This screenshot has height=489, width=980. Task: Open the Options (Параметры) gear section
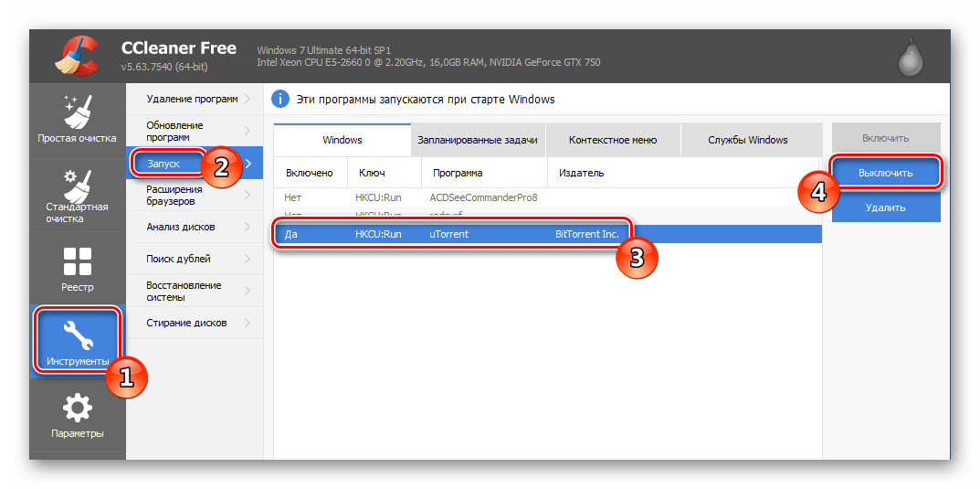click(78, 415)
